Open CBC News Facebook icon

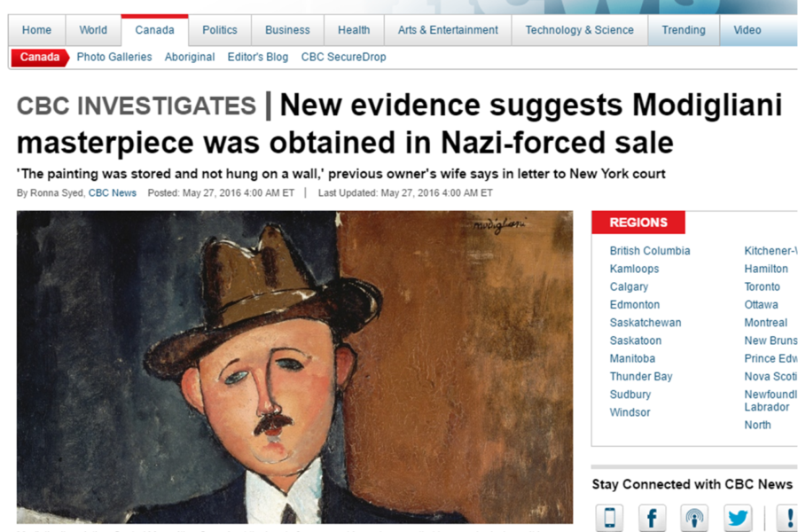coord(652,518)
